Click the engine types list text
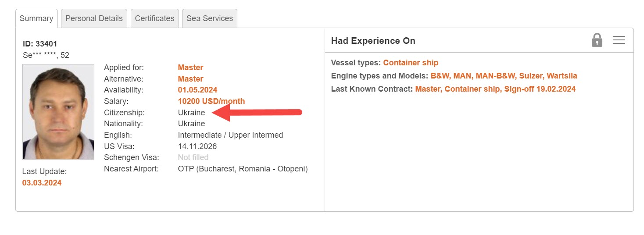The height and width of the screenshot is (235, 644). (x=504, y=76)
